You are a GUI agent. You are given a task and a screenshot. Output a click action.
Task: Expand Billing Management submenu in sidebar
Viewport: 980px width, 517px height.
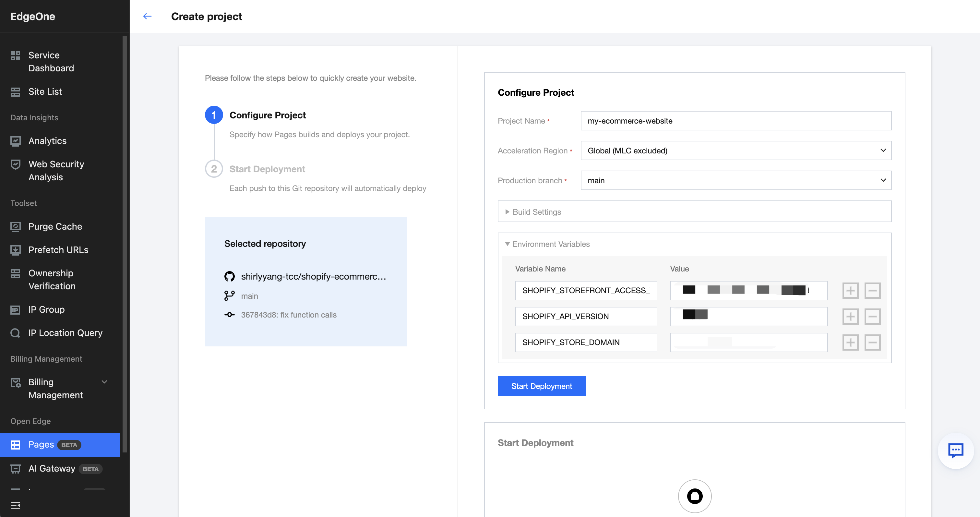coord(104,382)
